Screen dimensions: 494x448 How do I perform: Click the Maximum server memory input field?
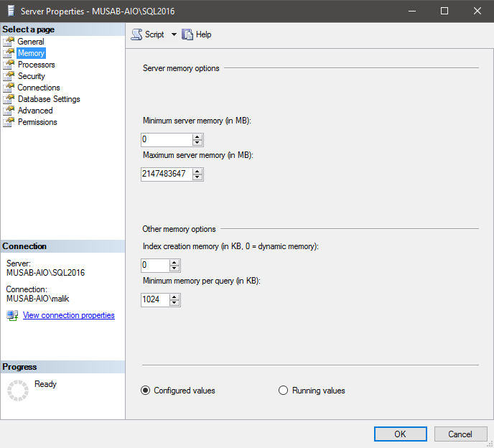click(x=167, y=174)
